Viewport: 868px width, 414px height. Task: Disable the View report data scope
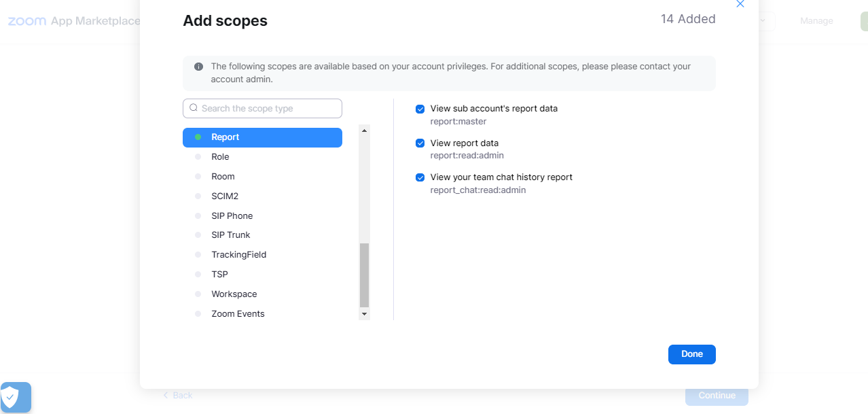click(420, 143)
